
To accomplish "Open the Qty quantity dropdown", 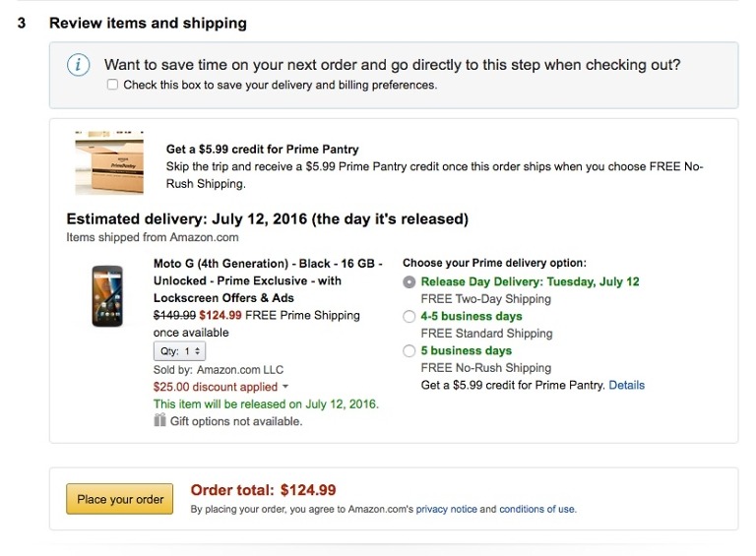I will pos(179,350).
